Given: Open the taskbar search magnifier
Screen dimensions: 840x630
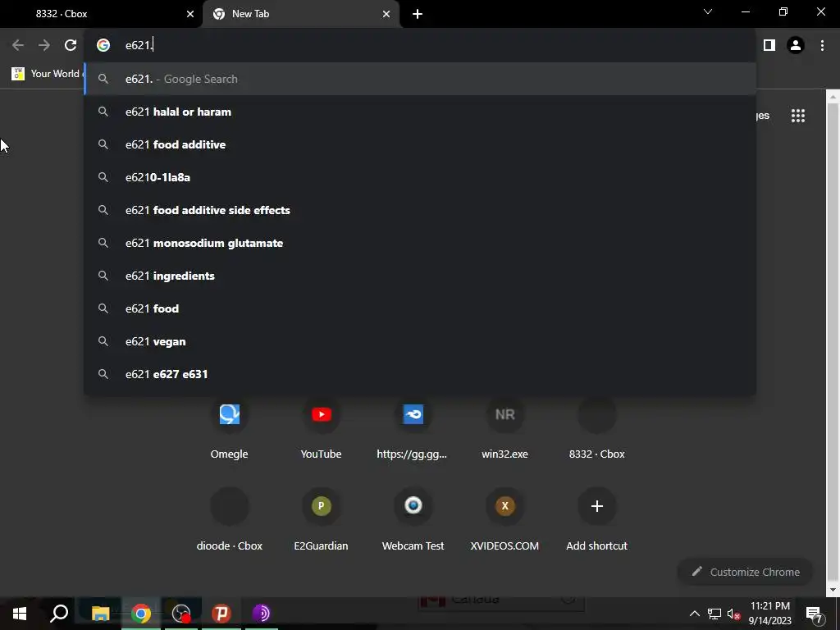Looking at the screenshot, I should coord(59,614).
